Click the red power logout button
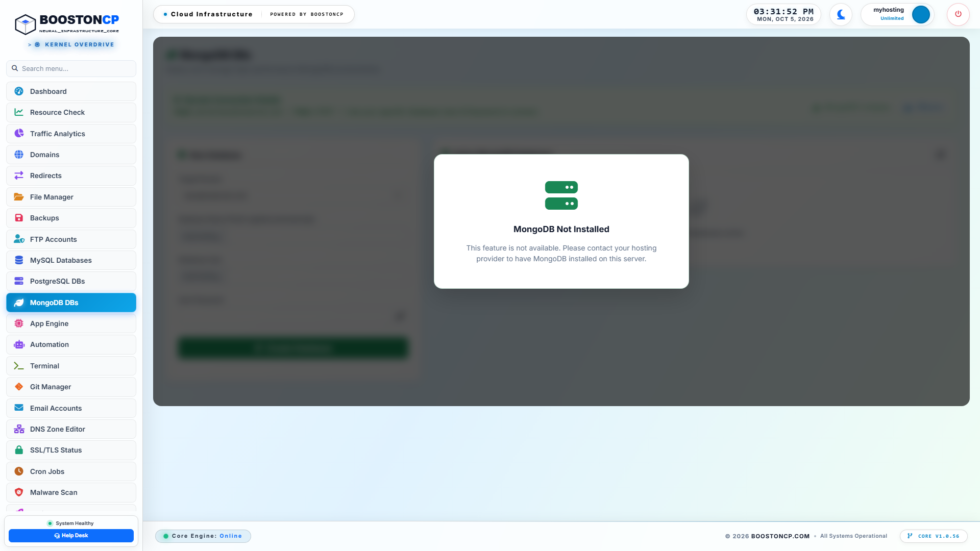Viewport: 980px width, 551px height. coord(958,14)
